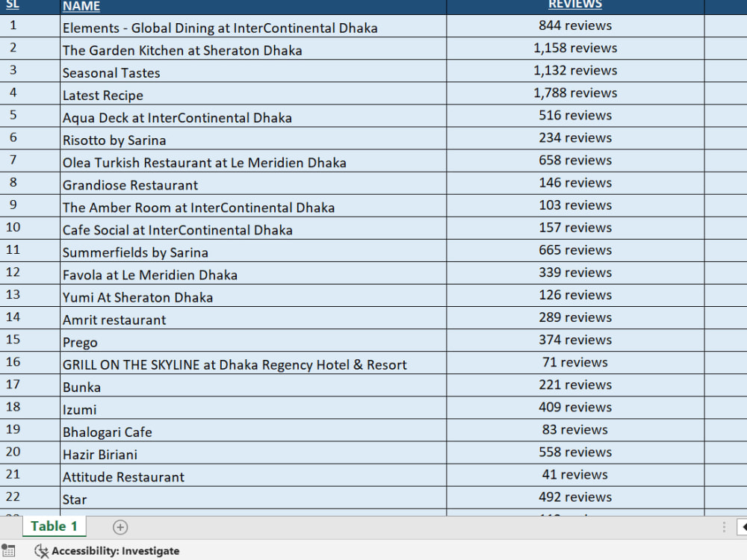Select Aqua Deck at InterContinental Dhaka cell
The image size is (747, 560).
253,116
